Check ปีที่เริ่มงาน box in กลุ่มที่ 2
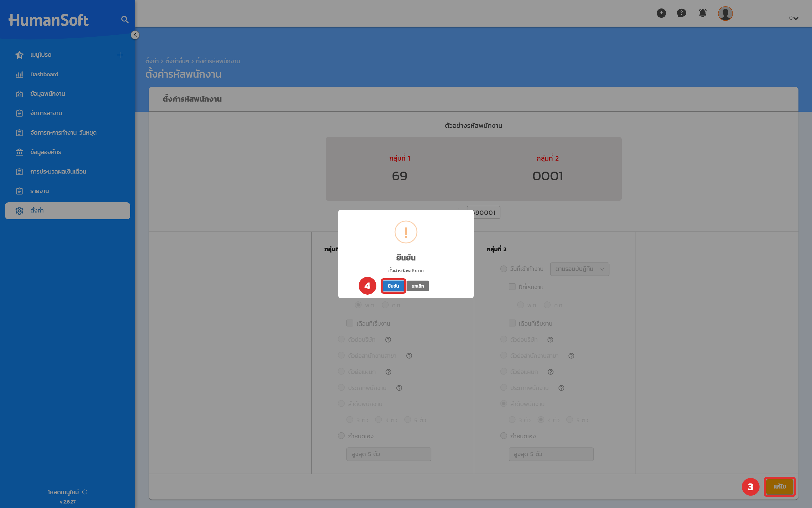Image resolution: width=812 pixels, height=508 pixels. click(512, 286)
